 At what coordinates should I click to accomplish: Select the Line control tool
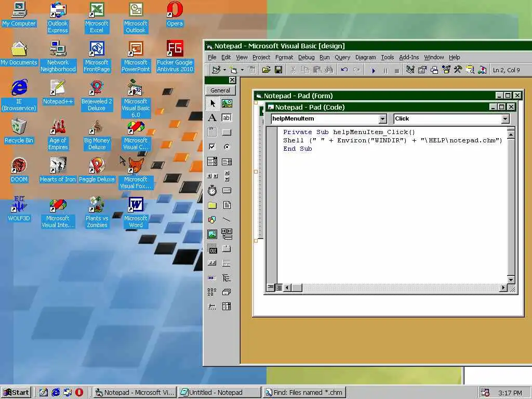227,220
